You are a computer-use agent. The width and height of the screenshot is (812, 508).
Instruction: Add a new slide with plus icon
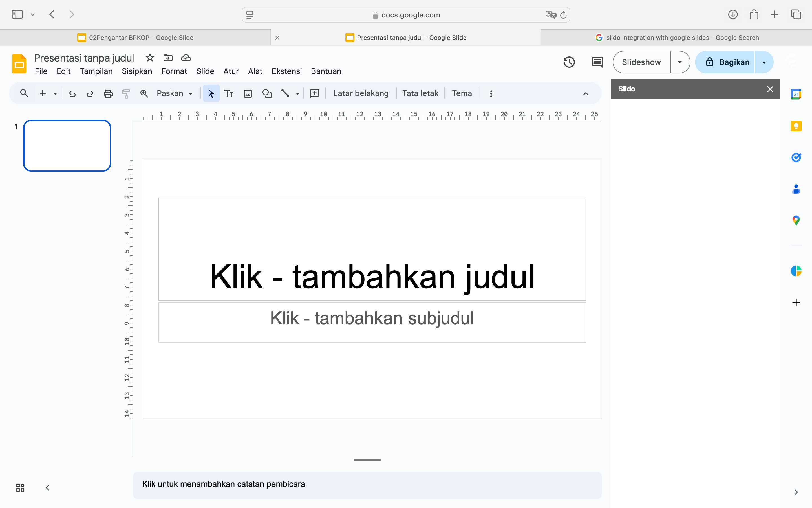coord(43,93)
